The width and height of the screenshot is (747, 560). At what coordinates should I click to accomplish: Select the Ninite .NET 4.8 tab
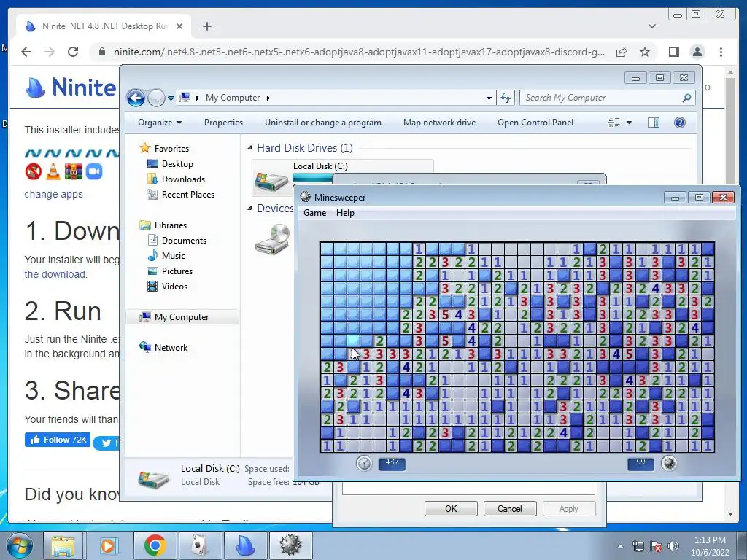pos(104,26)
